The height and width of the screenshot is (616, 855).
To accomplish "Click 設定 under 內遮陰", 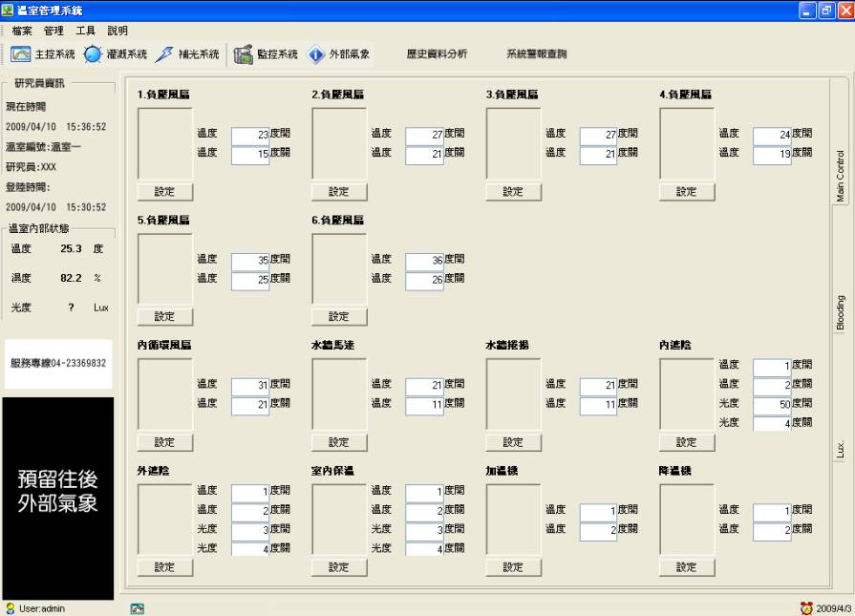I will (x=687, y=442).
